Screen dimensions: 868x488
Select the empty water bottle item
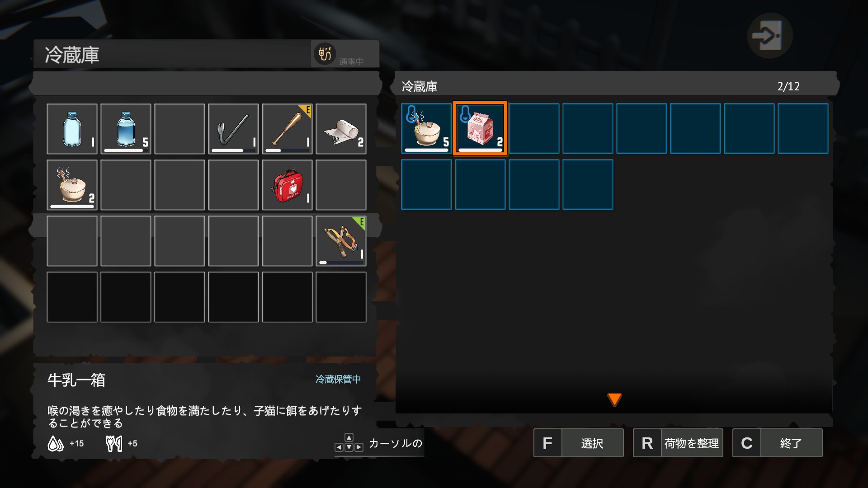(x=72, y=129)
